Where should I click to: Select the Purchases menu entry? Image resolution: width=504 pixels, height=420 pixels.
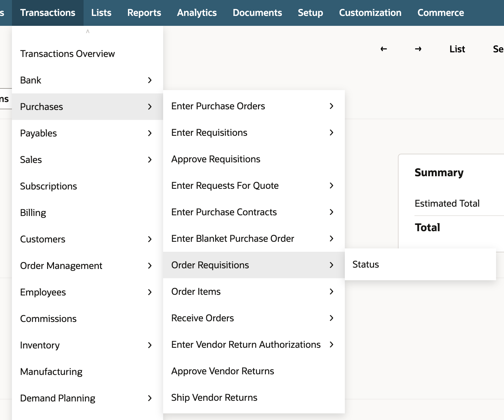pos(88,107)
